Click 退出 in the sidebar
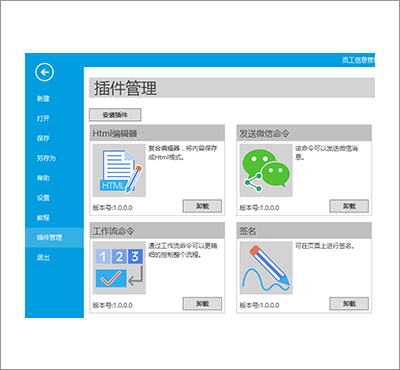Screen dimensions: 400x370 pyautogui.click(x=43, y=257)
